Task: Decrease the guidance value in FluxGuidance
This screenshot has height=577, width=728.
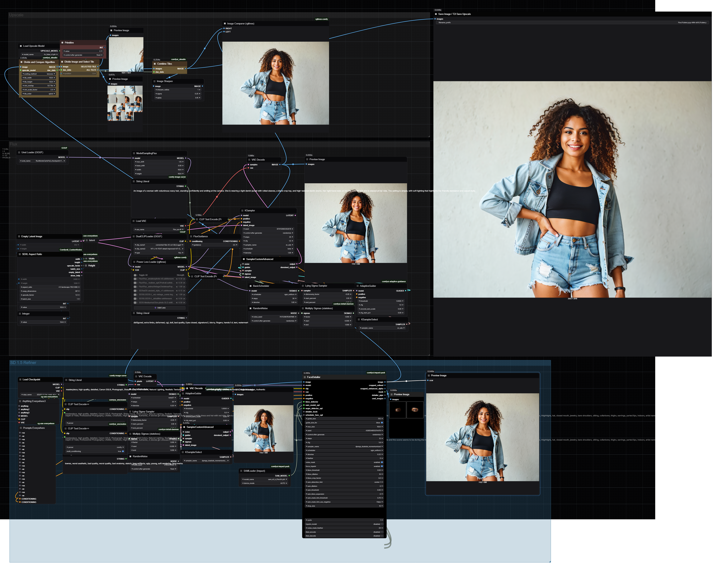Action: pos(193,245)
